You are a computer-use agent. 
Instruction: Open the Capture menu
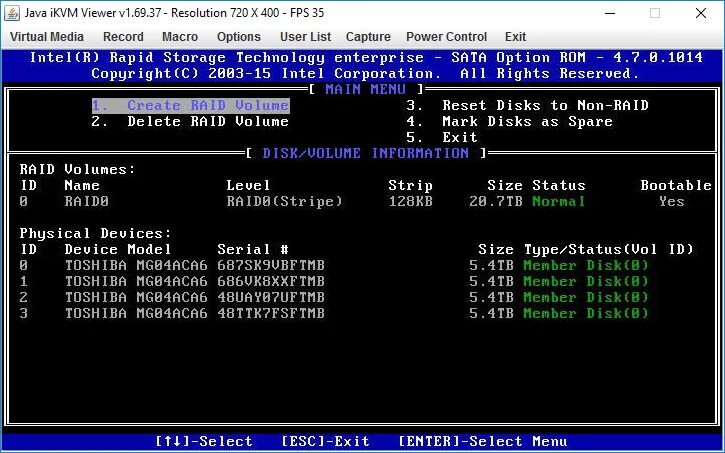pyautogui.click(x=368, y=37)
